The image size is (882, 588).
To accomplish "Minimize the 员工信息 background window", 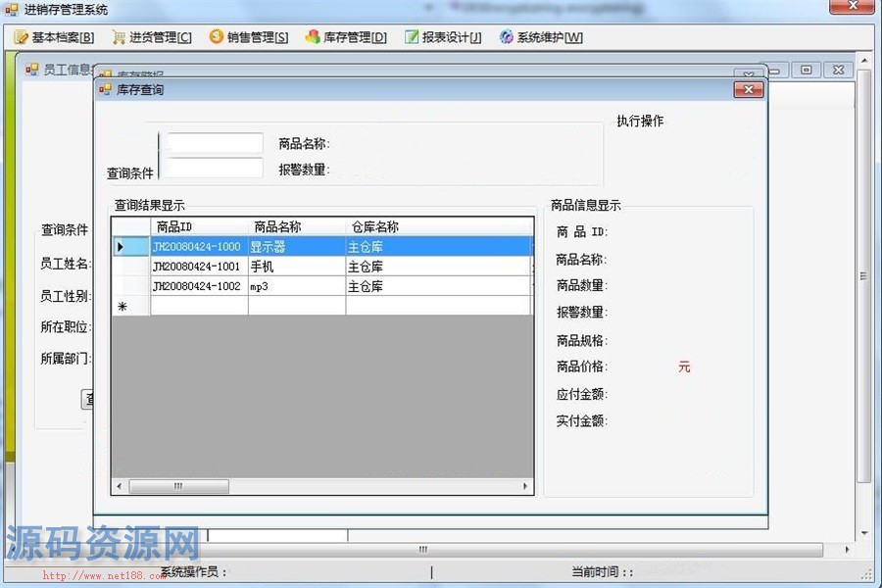I will 776,70.
